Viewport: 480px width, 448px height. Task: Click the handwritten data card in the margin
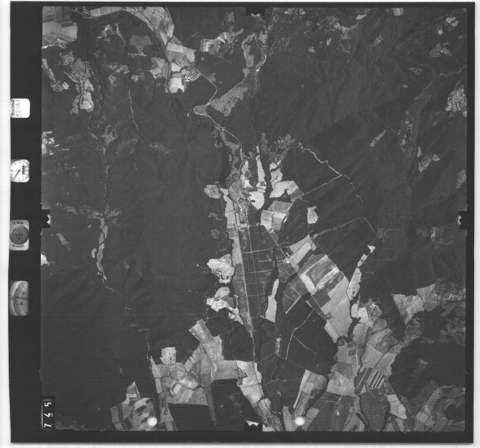click(x=20, y=108)
